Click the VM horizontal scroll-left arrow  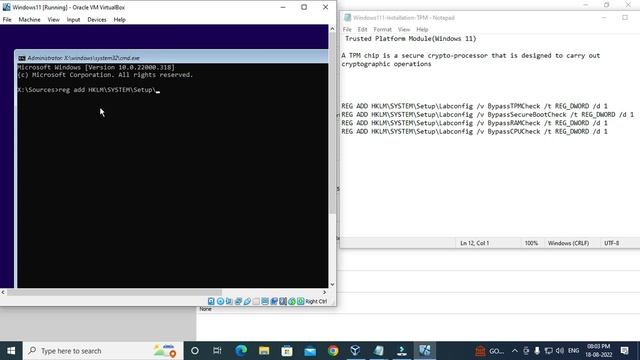(x=3, y=292)
